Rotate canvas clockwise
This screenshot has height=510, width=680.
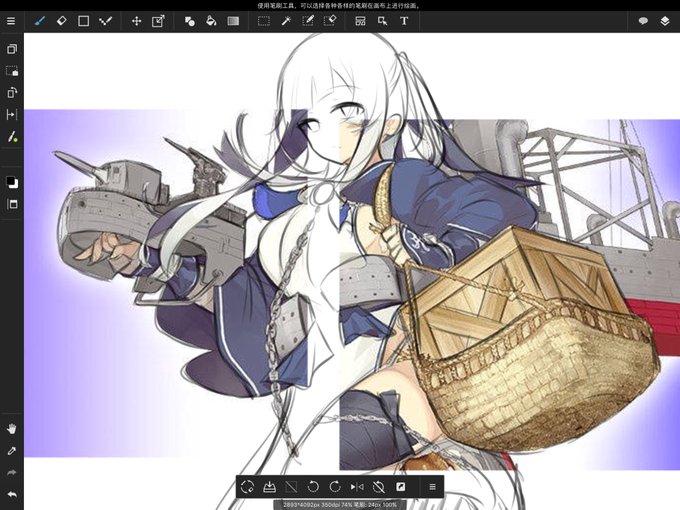tap(335, 487)
